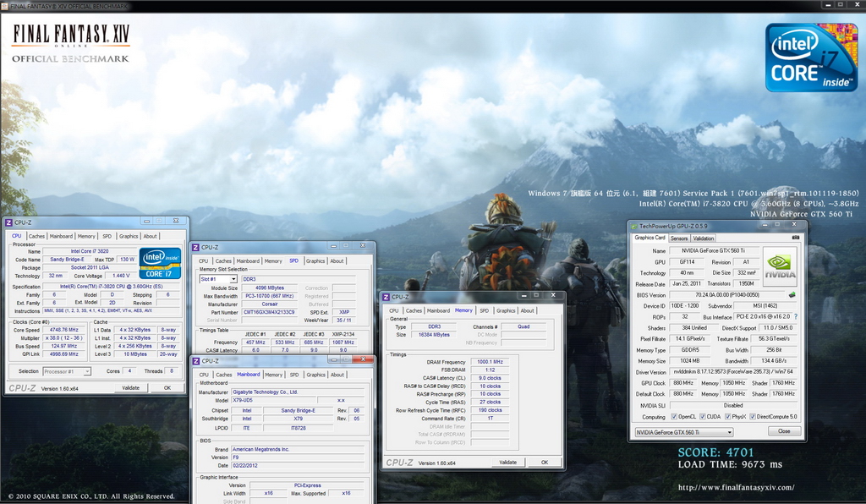Open CPU tab in CPU-Z Memory window
866x504 pixels.
click(x=394, y=311)
